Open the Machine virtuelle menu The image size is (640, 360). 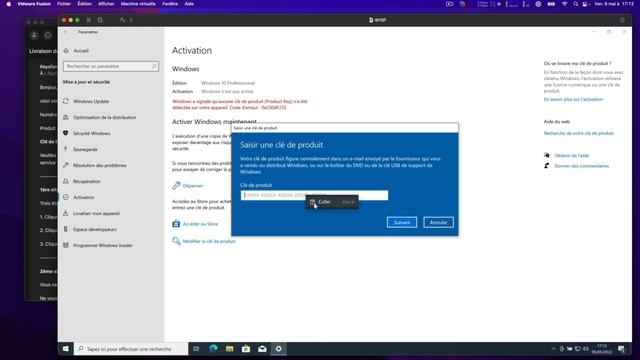138,4
